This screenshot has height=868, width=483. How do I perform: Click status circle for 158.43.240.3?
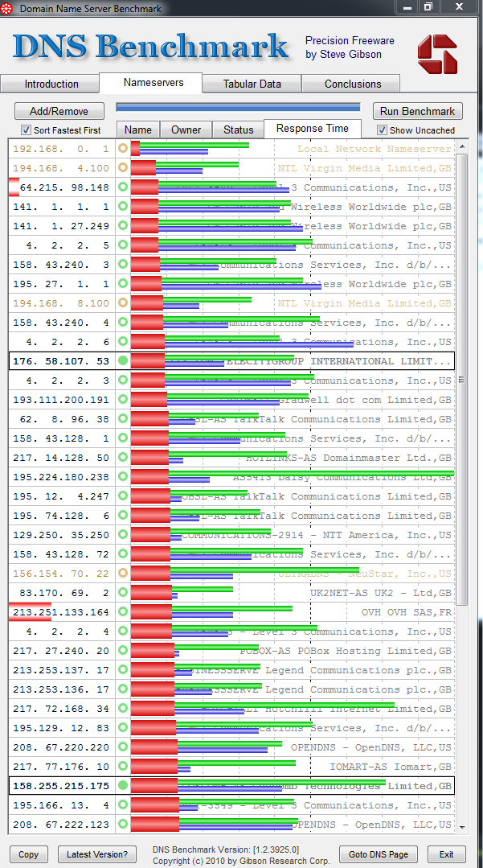[123, 265]
